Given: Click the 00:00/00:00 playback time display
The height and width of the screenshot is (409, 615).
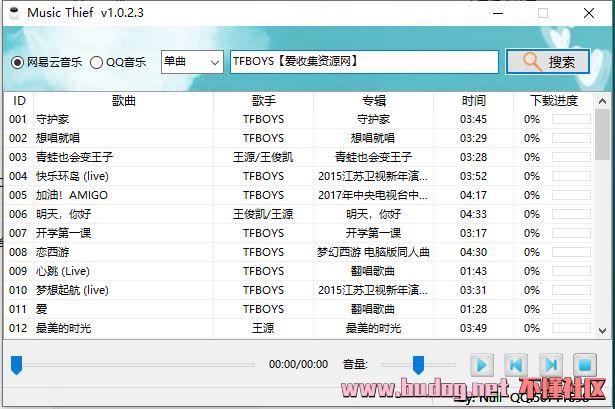Looking at the screenshot, I should pos(298,364).
